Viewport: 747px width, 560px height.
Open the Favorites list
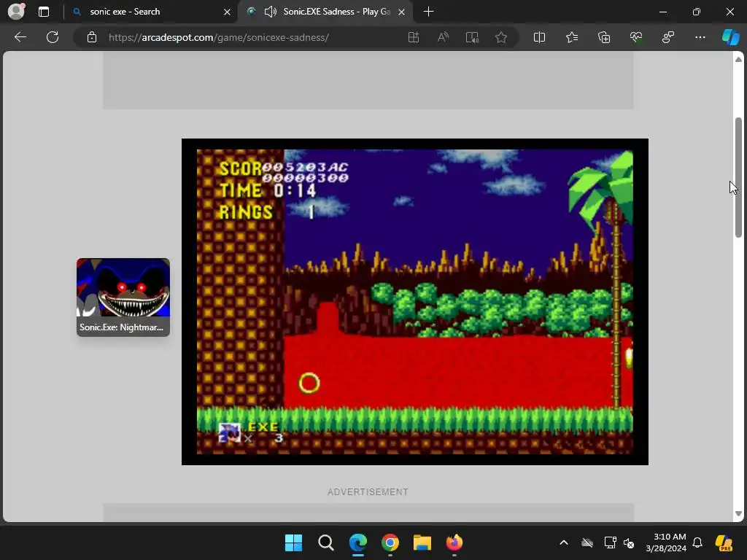point(572,37)
